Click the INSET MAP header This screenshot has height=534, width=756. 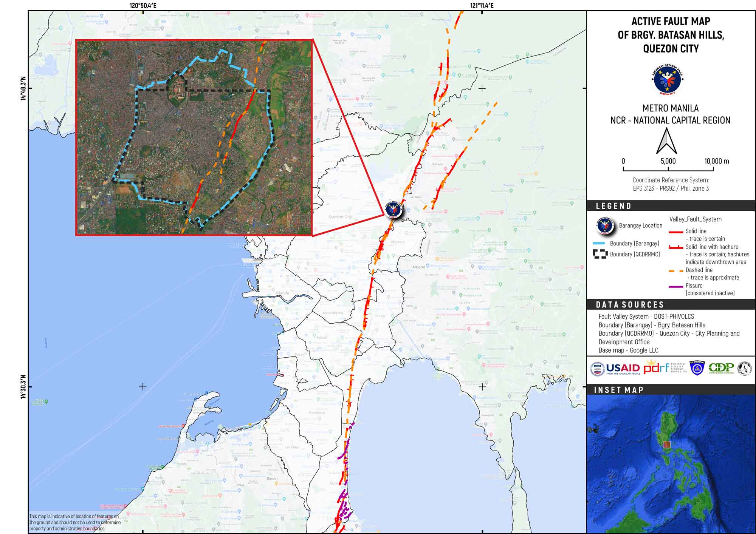[618, 390]
